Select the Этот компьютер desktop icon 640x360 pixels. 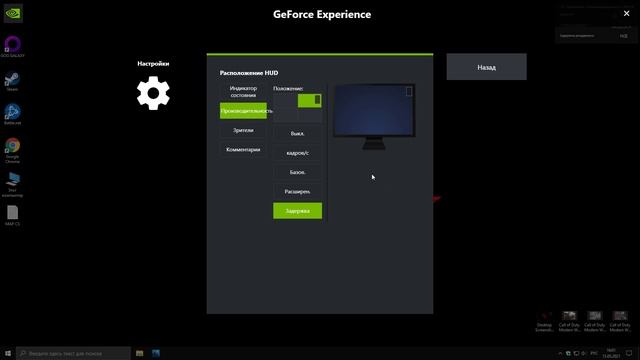(12, 184)
